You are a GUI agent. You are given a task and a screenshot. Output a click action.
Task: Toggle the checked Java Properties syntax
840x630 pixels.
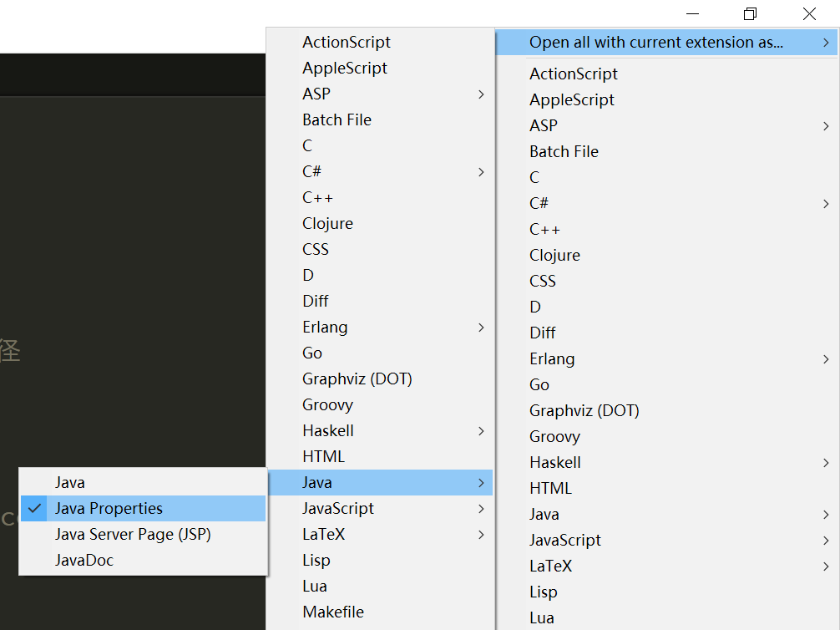[x=143, y=508]
